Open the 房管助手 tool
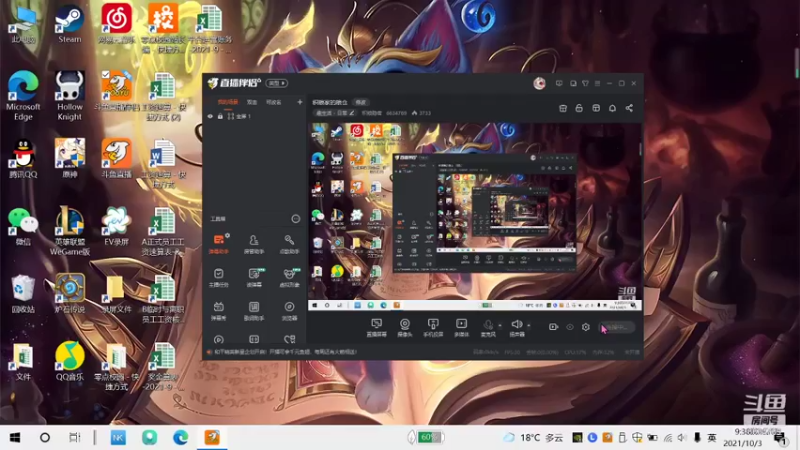The width and height of the screenshot is (800, 450). tap(254, 244)
